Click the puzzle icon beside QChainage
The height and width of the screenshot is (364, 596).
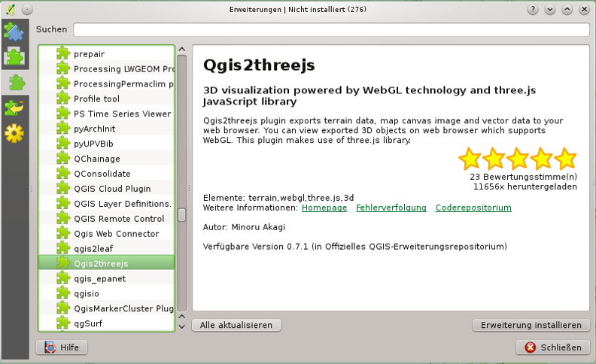pos(63,159)
